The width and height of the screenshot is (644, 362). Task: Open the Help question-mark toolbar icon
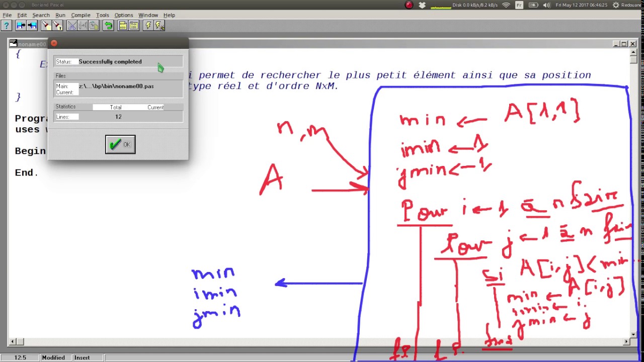(x=7, y=25)
